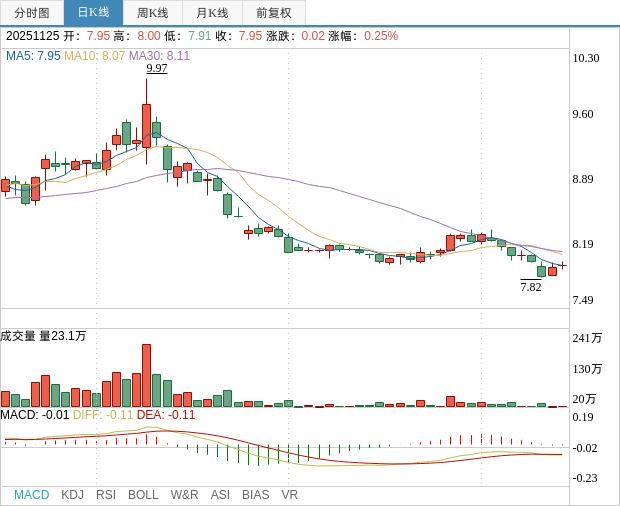Show the W&R indicator
620x506 pixels.
point(184,495)
